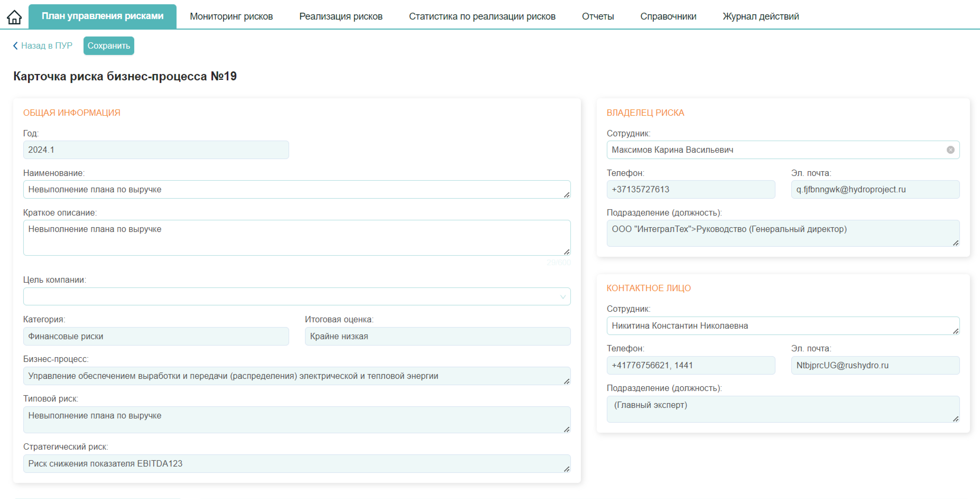Image resolution: width=980 pixels, height=499 pixels.
Task: Select the Бизнес-процесс field
Action: click(x=297, y=376)
